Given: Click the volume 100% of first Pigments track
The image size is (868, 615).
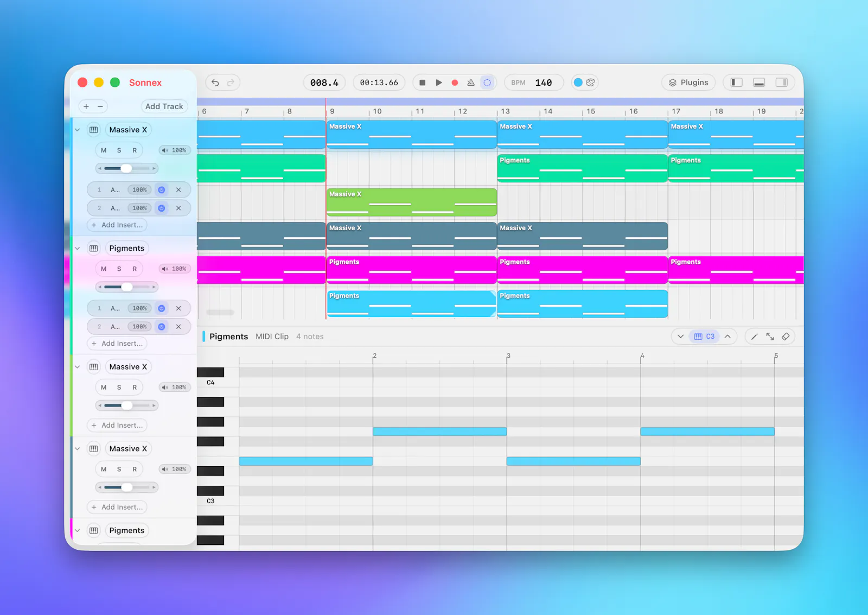Looking at the screenshot, I should click(175, 269).
